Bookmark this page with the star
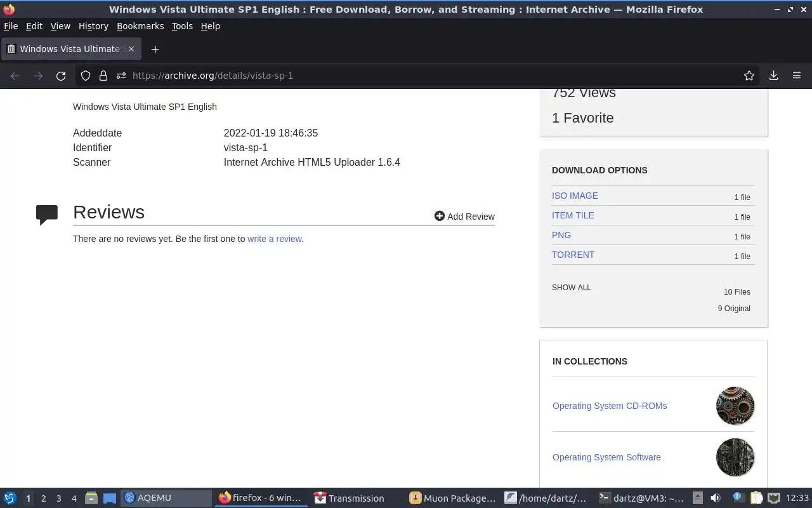 (749, 76)
